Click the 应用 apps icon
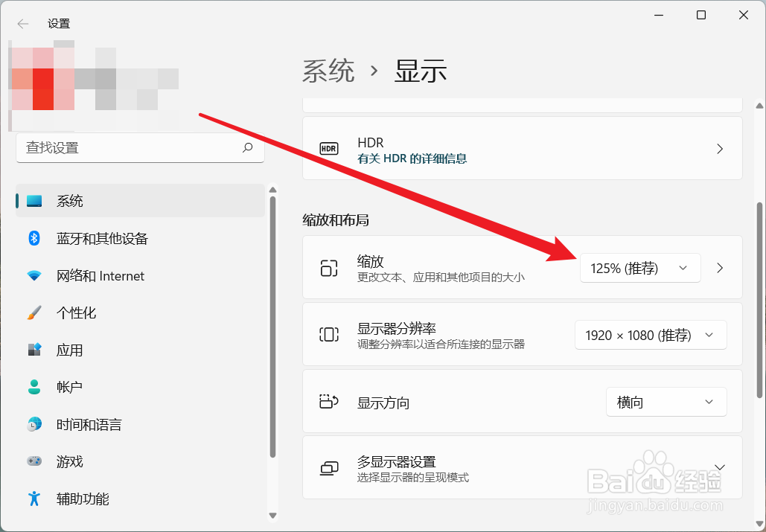Viewport: 766px width, 532px height. click(x=34, y=350)
